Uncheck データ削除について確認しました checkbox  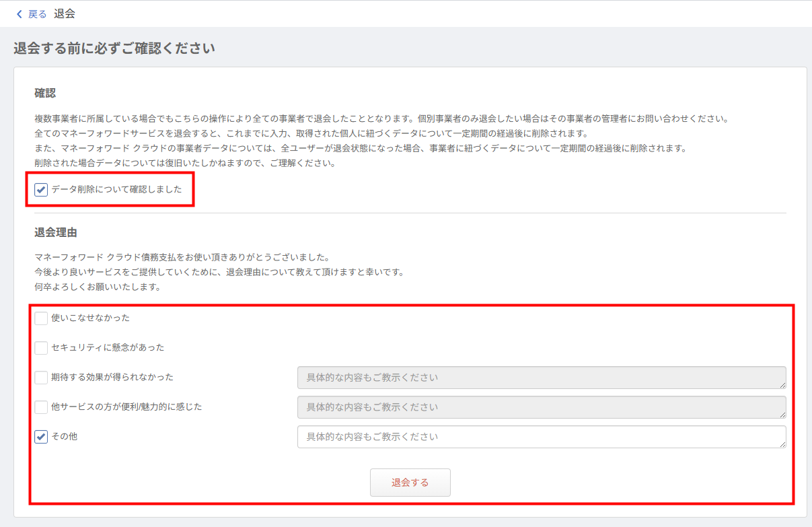(x=41, y=190)
